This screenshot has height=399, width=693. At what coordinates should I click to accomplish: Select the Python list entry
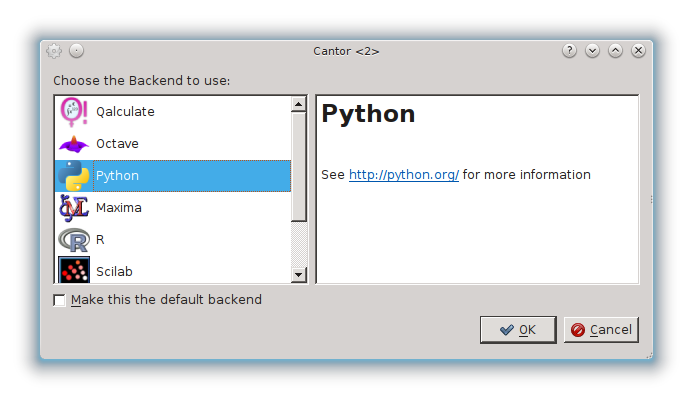173,176
